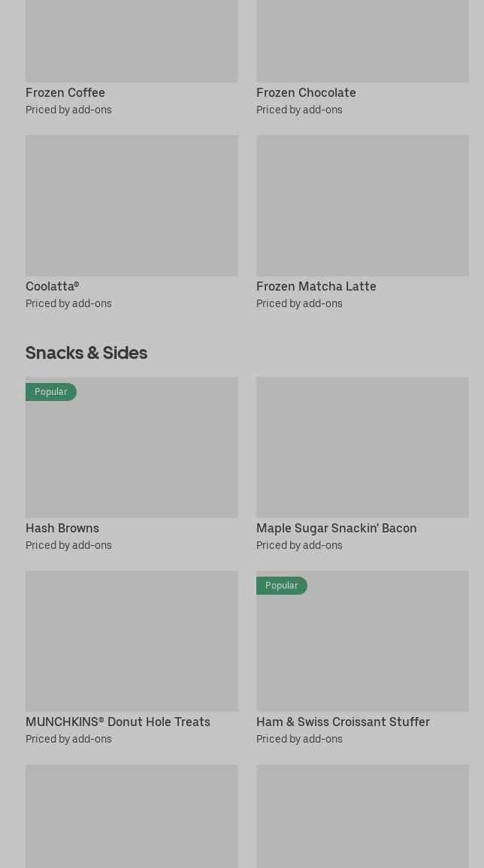Click the Maple Sugar Snackin' Bacon title
Image resolution: width=484 pixels, height=868 pixels.
coord(336,529)
